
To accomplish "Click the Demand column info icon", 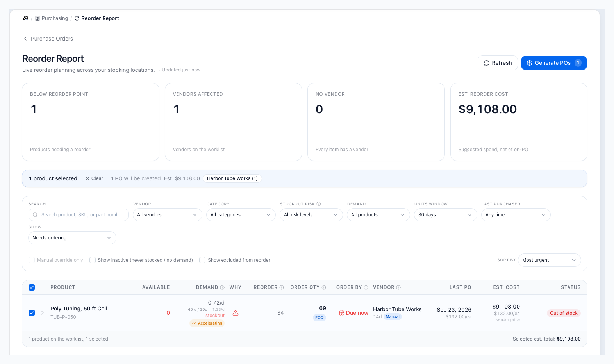I will point(222,287).
